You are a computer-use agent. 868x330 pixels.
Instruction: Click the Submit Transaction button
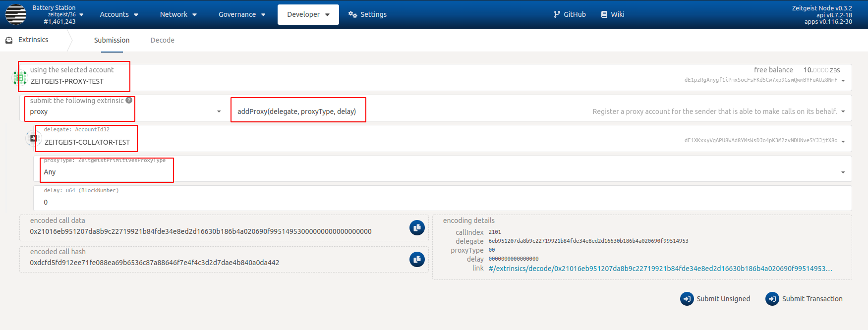pyautogui.click(x=804, y=299)
